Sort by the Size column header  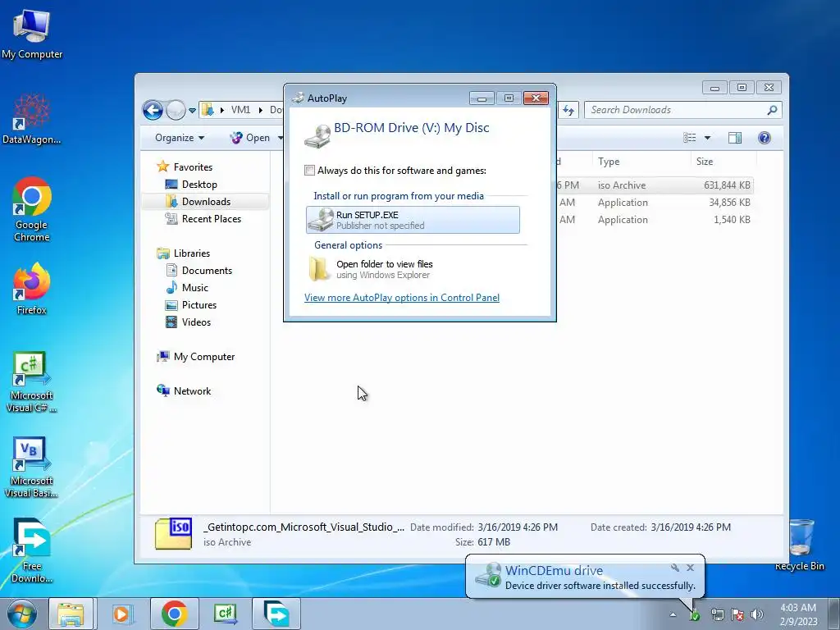tap(724, 162)
